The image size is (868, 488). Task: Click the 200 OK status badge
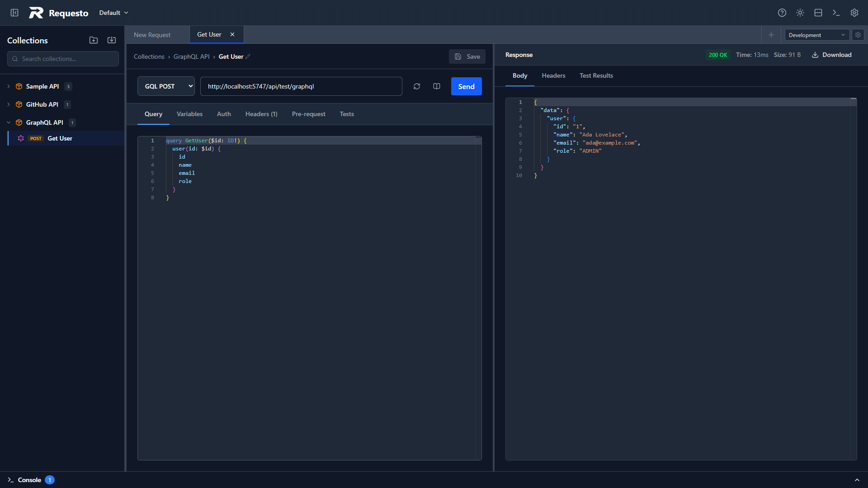tap(718, 55)
